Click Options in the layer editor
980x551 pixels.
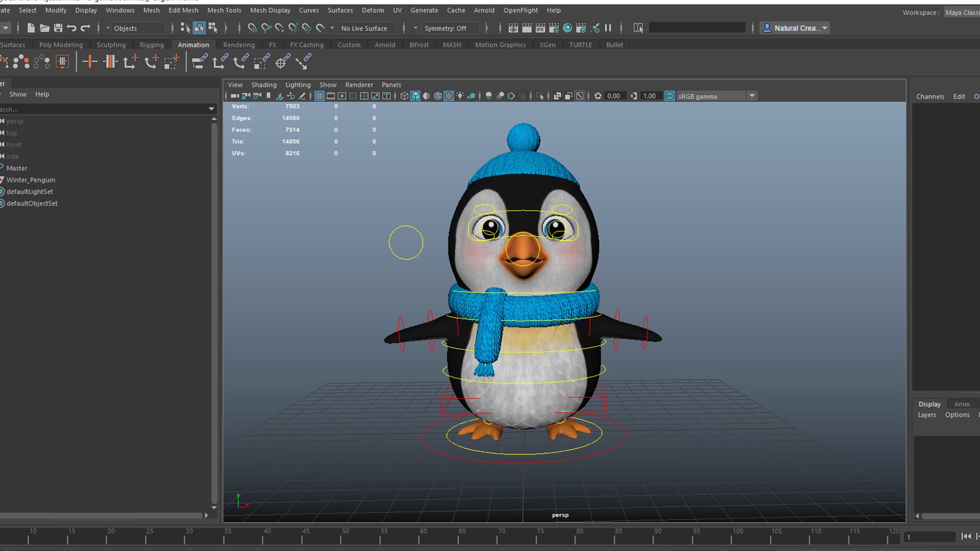[957, 415]
